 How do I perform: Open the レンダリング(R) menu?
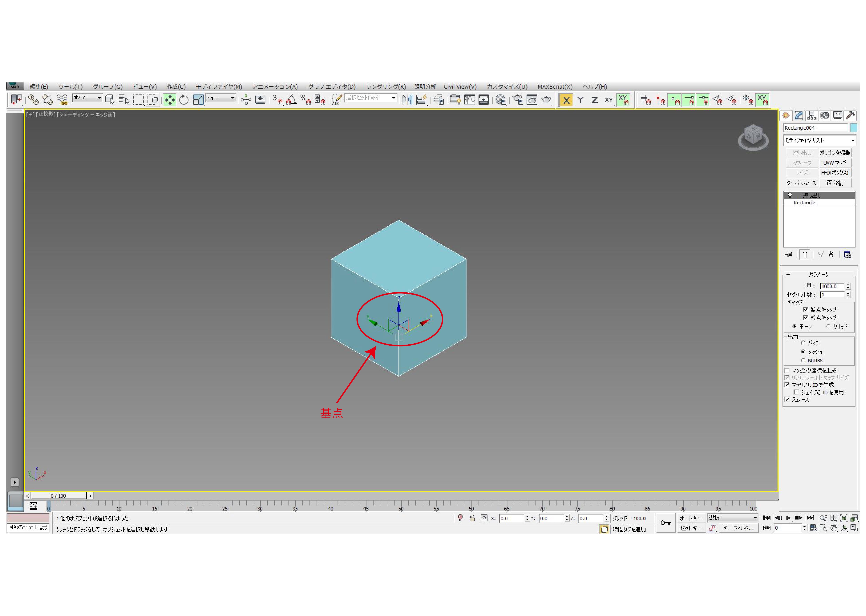click(385, 86)
